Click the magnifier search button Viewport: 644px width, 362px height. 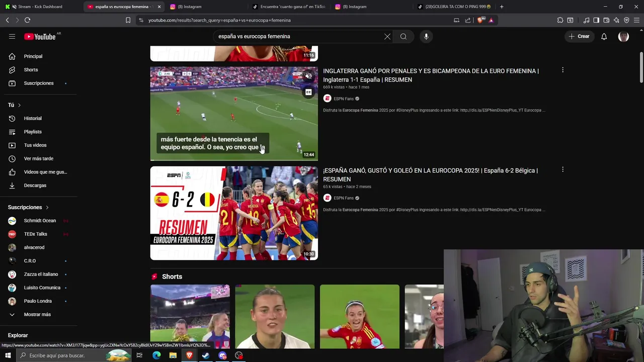404,36
